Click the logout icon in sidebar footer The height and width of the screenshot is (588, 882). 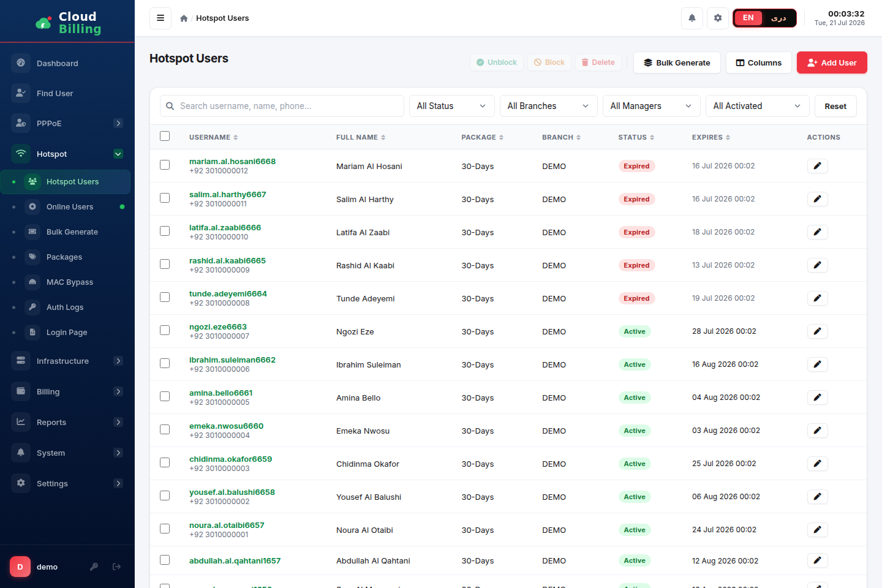point(117,567)
